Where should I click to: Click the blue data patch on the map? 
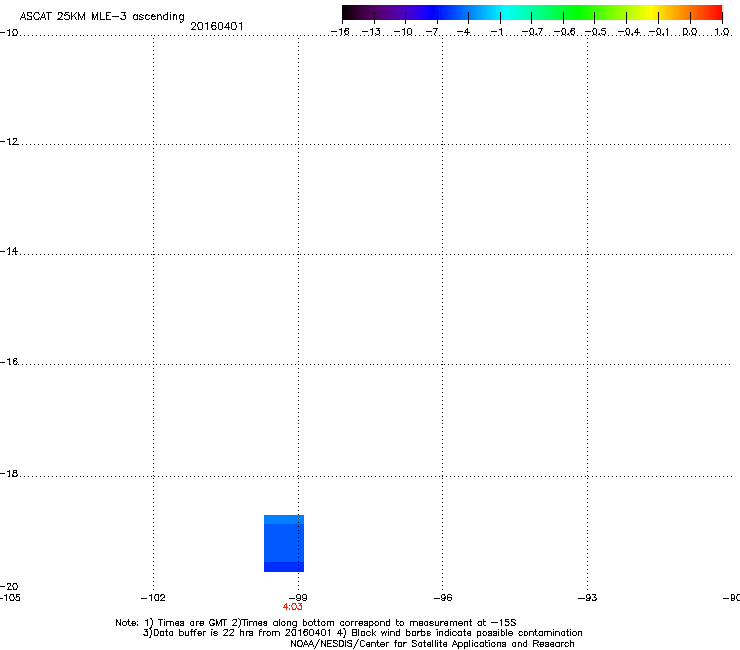click(x=284, y=543)
